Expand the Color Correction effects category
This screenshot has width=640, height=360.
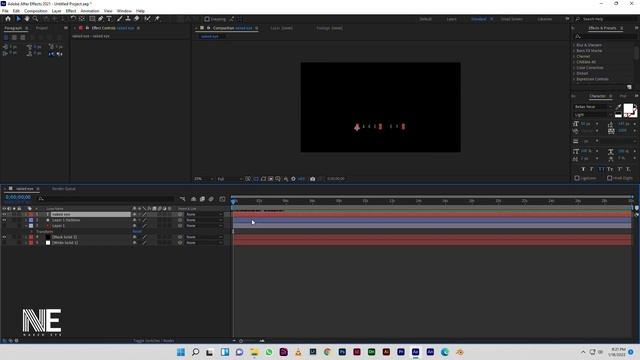(574, 68)
